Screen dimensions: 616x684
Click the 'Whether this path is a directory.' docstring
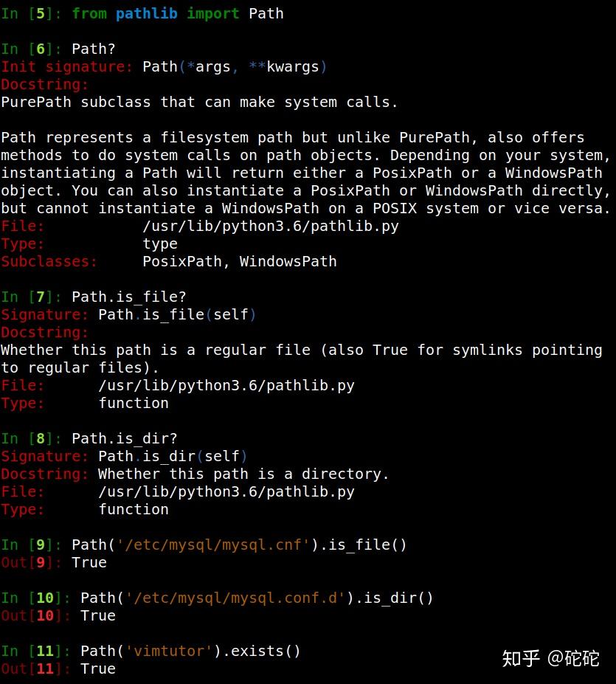point(243,474)
